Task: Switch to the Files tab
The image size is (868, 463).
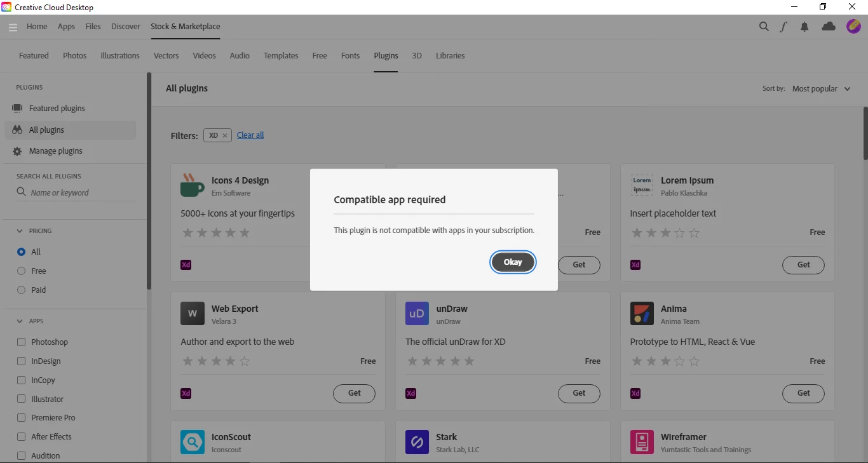Action: [93, 27]
